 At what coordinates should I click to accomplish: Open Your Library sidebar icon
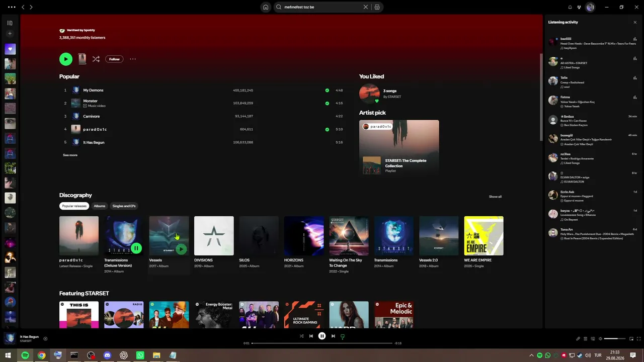coord(10,23)
